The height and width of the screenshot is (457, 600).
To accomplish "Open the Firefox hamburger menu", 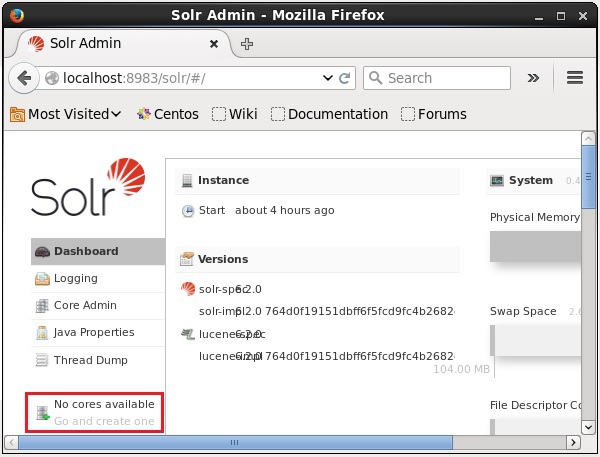I will tap(574, 78).
